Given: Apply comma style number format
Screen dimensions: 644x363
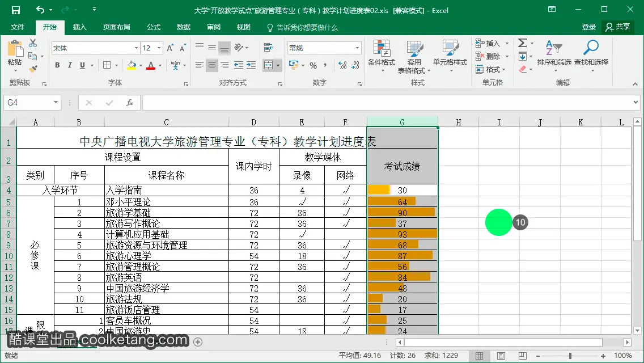Looking at the screenshot, I should click(x=325, y=65).
